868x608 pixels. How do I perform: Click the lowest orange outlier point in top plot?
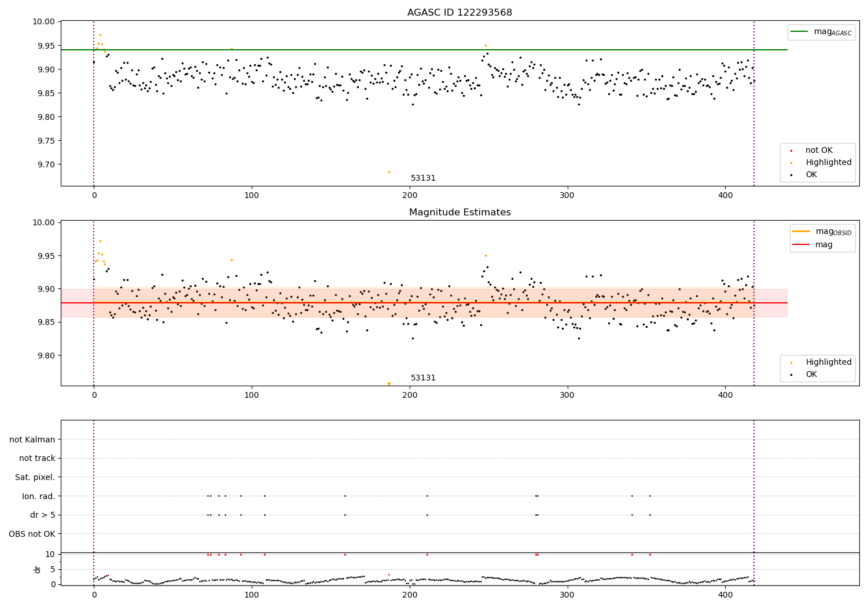pos(389,172)
